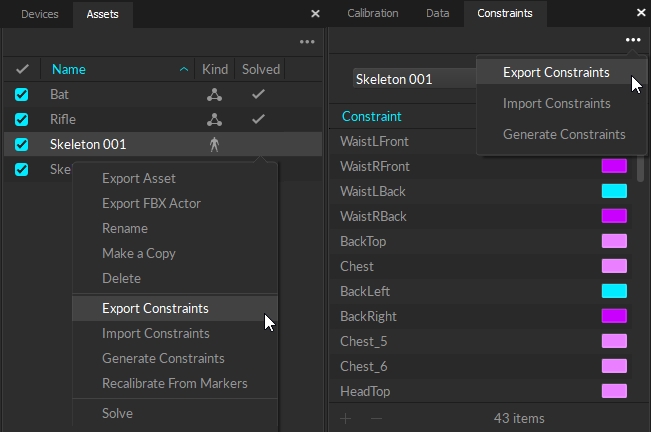Screen dimensions: 651x432
Task: Open the Constraints panel three-dot options menu
Action: pos(633,40)
